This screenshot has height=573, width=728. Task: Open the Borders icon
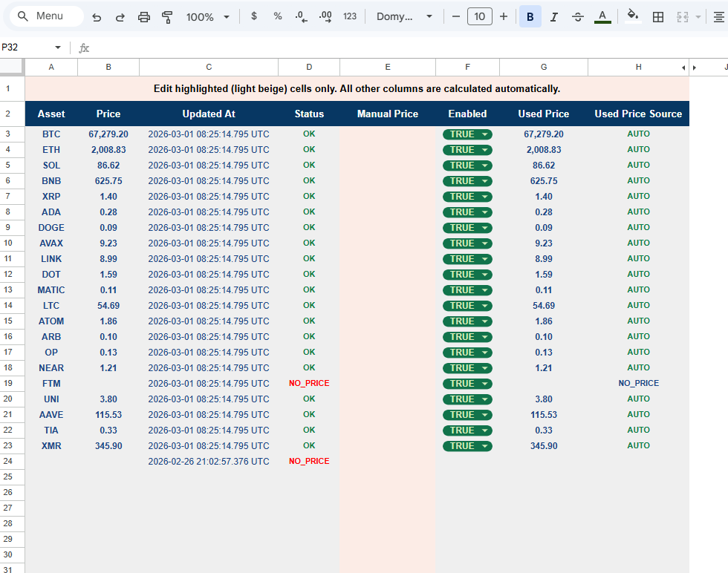(x=658, y=16)
